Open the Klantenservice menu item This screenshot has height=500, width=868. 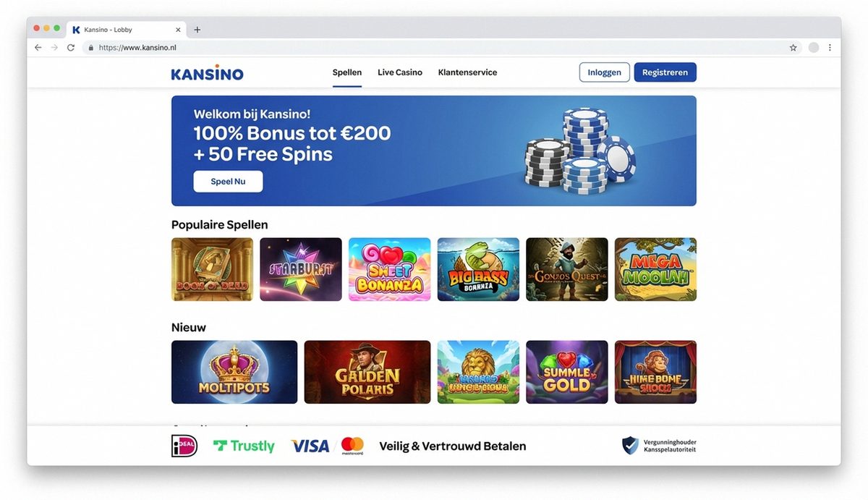point(467,72)
